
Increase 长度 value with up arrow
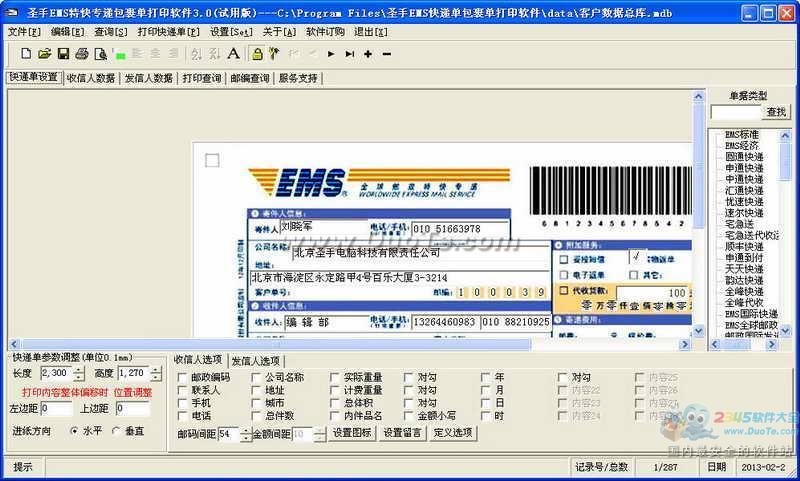pyautogui.click(x=79, y=370)
